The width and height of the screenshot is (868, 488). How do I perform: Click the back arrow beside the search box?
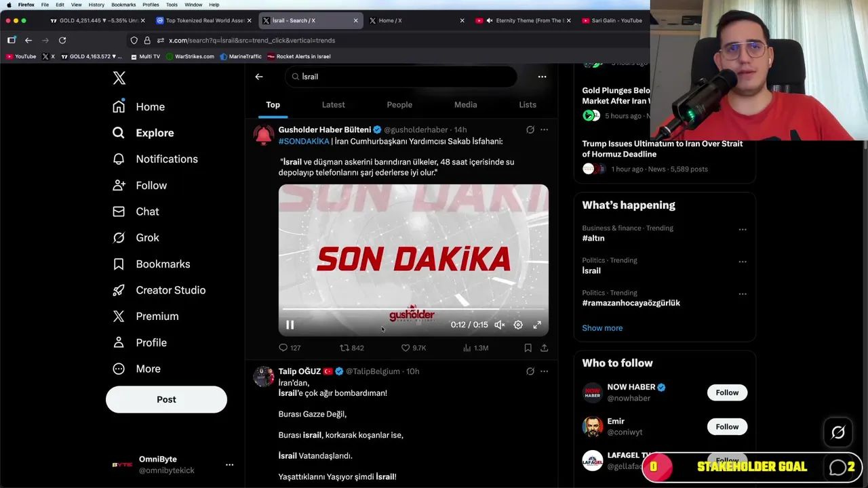pos(259,77)
